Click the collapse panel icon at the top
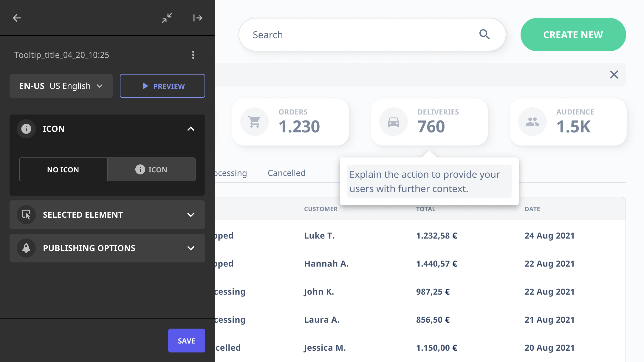This screenshot has width=644, height=362. pyautogui.click(x=167, y=18)
